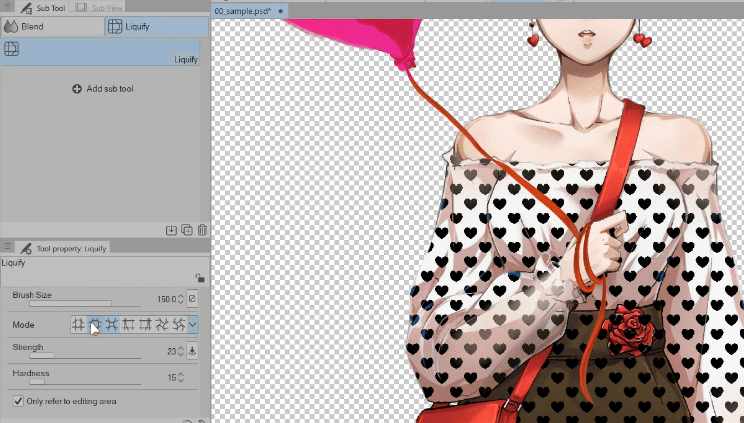Toggle 'Only refer to editing area' checkbox
This screenshot has height=423, width=744.
(18, 401)
